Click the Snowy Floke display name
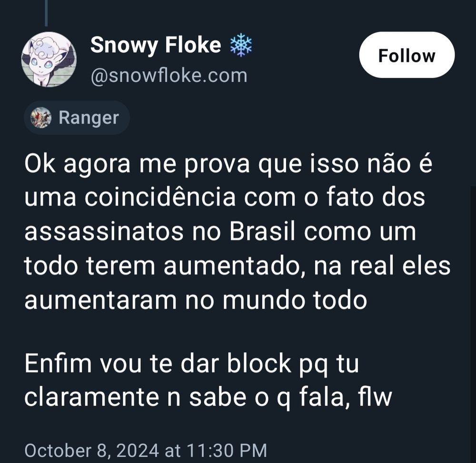476x463 pixels. [156, 45]
